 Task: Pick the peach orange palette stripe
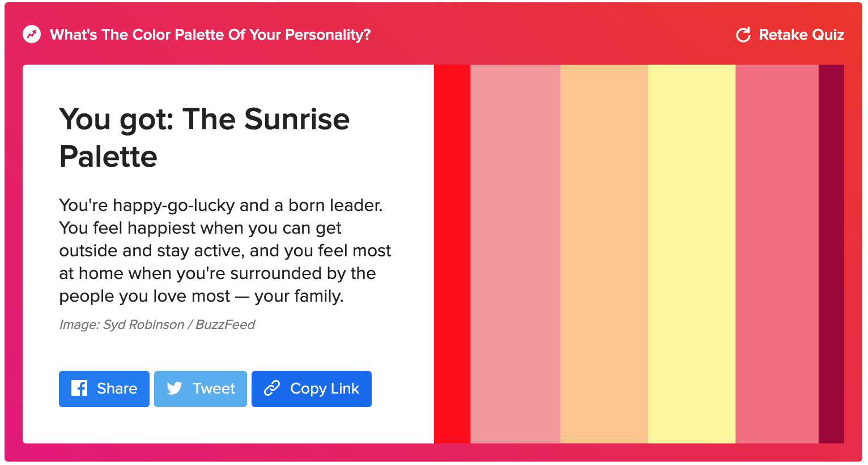tap(604, 254)
